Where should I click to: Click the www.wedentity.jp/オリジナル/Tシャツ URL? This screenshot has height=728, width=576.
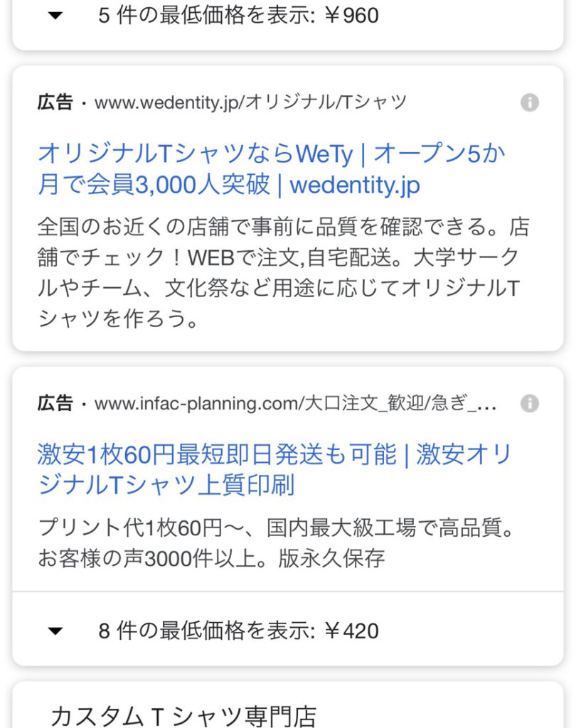point(250,102)
